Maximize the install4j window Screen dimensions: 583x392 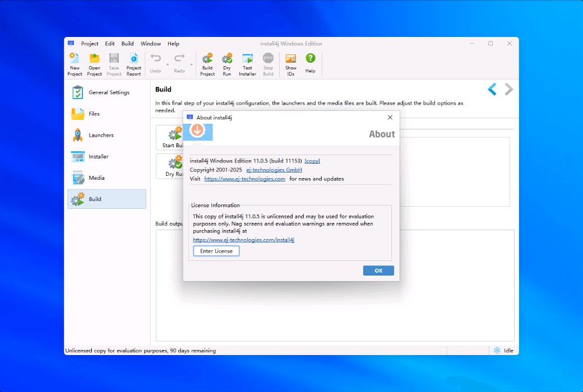(491, 44)
